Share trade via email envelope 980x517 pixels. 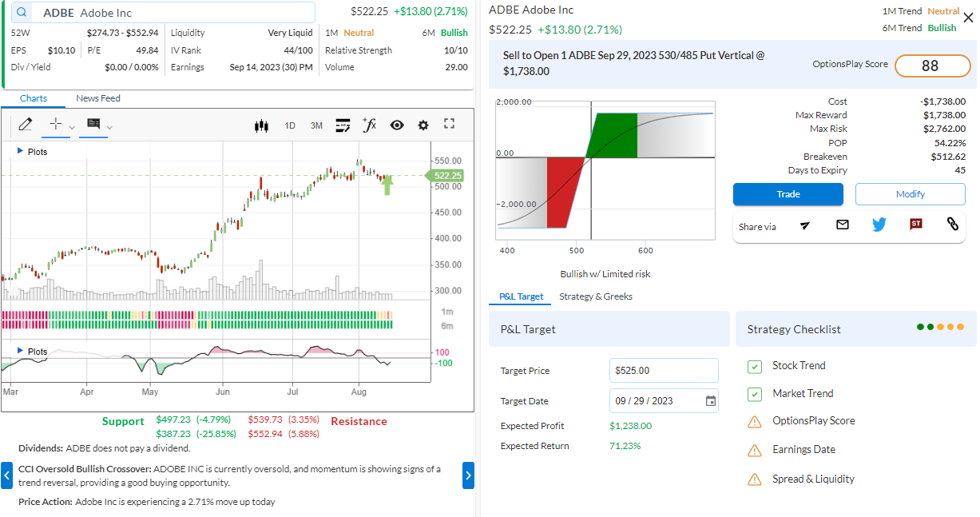843,225
